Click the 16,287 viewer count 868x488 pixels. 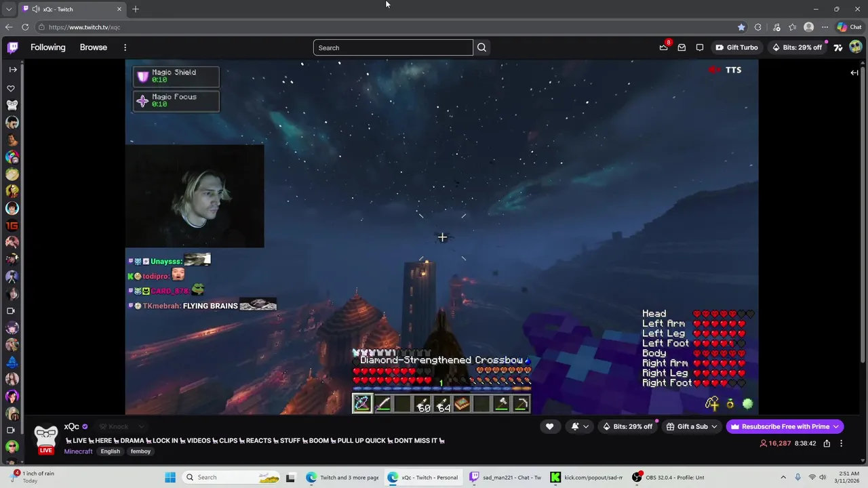pos(775,443)
